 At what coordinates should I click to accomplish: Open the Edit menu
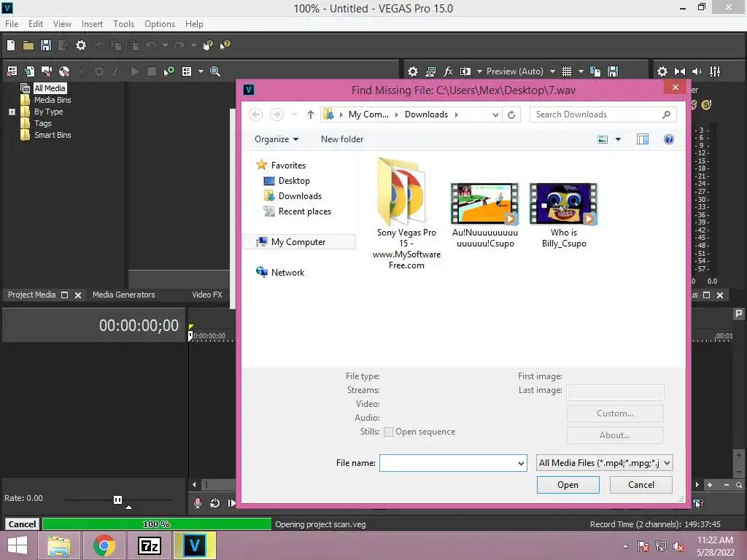click(x=36, y=24)
